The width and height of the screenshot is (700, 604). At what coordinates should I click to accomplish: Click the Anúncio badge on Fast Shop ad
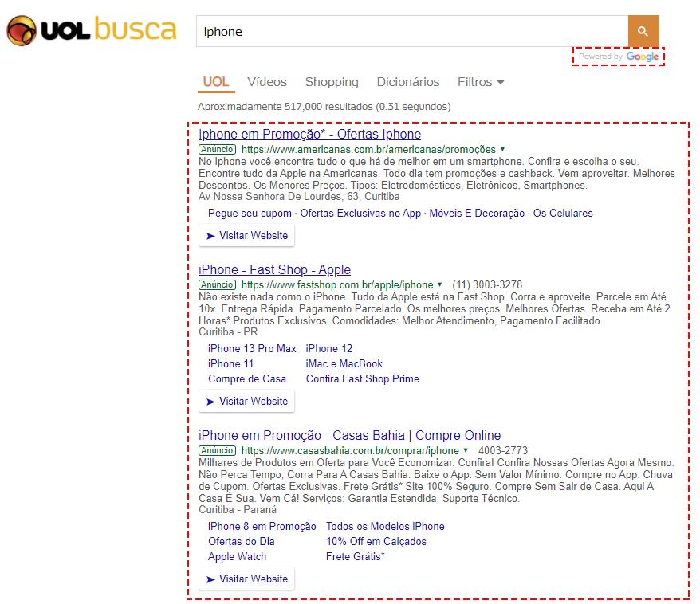click(217, 285)
